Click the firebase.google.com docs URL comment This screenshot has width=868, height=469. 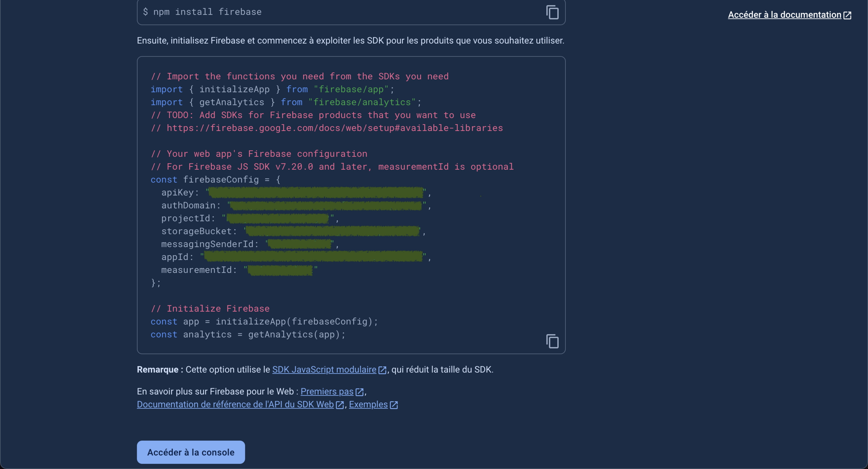[335, 128]
